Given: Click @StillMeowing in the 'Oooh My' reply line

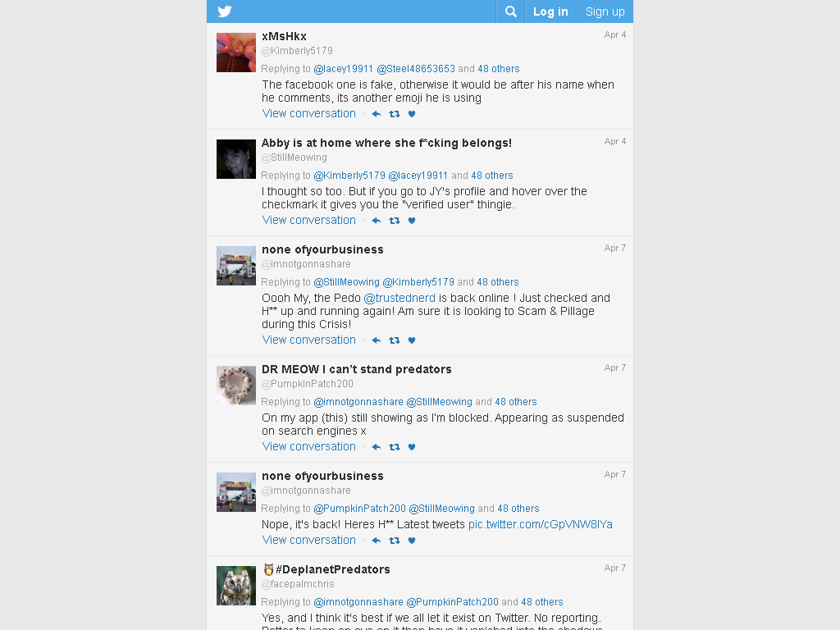Looking at the screenshot, I should [x=347, y=282].
